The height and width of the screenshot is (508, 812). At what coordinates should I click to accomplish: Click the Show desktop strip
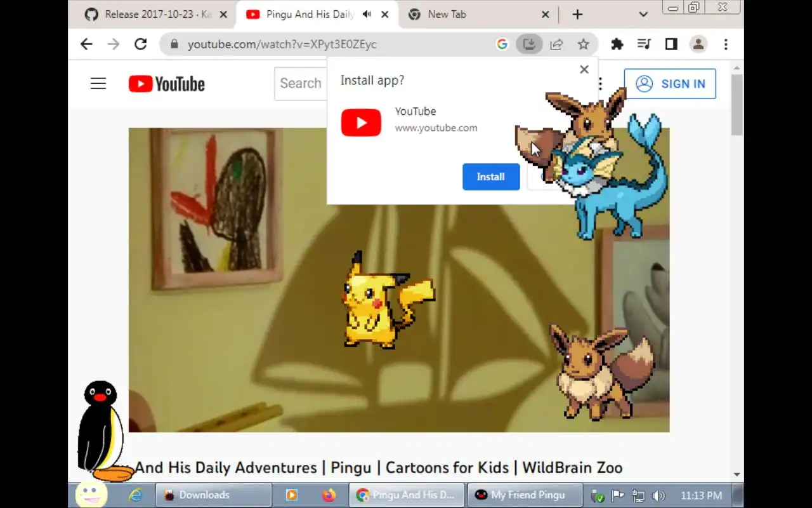point(738,495)
